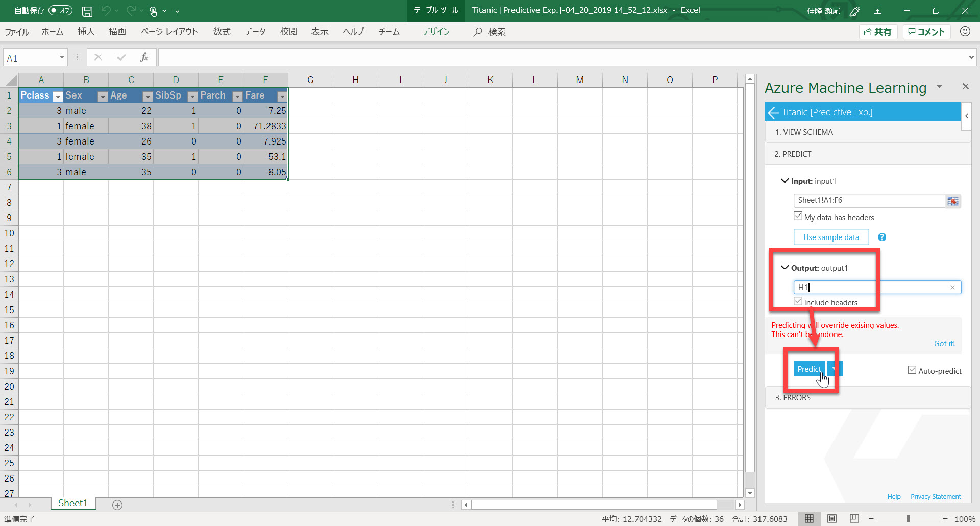The width and height of the screenshot is (980, 526).
Task: Open the Help link in pane
Action: pyautogui.click(x=894, y=497)
